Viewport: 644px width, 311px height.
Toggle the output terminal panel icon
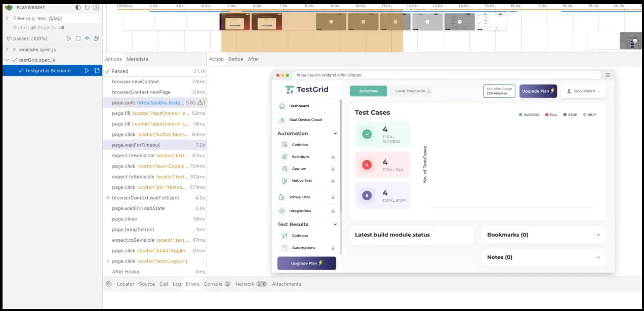point(96,8)
